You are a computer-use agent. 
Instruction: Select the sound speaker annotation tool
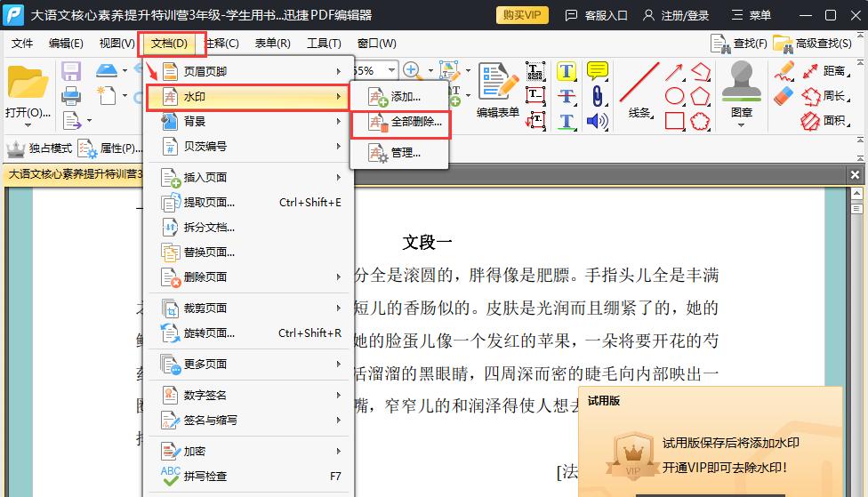click(x=598, y=121)
